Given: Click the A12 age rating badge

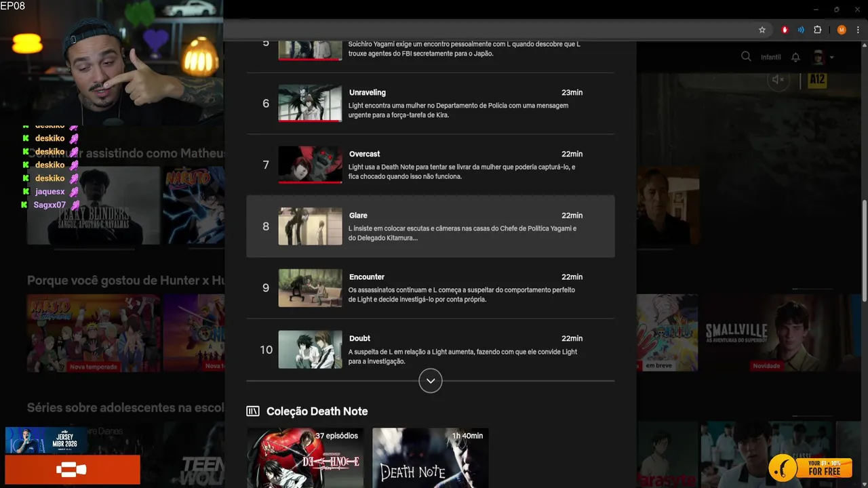Looking at the screenshot, I should click(x=817, y=79).
